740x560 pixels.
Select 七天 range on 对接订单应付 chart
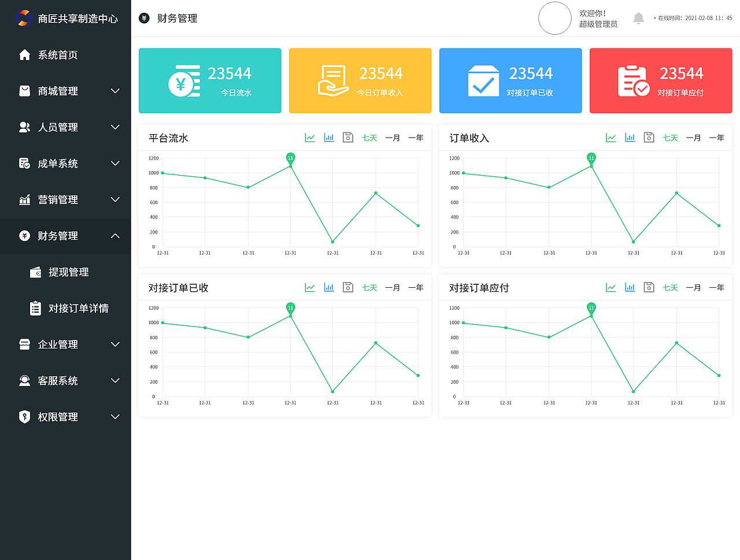tap(670, 287)
